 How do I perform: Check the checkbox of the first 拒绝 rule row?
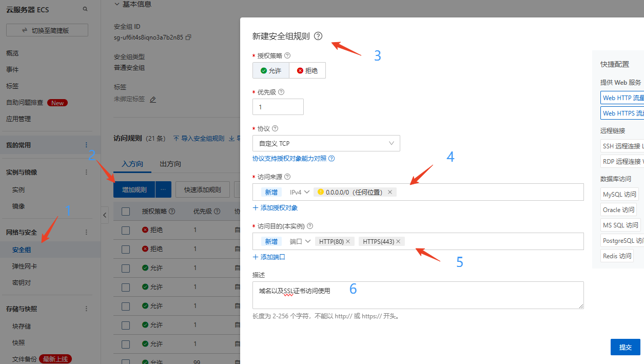click(125, 229)
